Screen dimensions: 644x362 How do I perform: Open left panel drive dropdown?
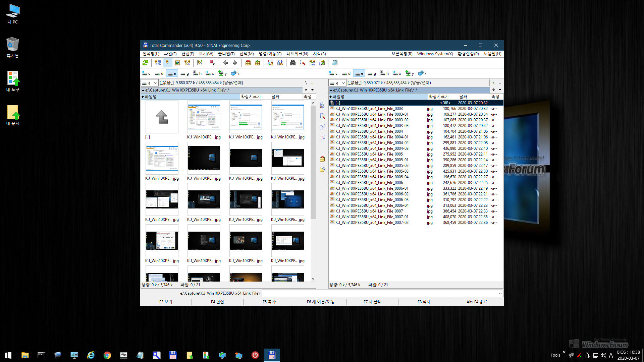pyautogui.click(x=150, y=83)
